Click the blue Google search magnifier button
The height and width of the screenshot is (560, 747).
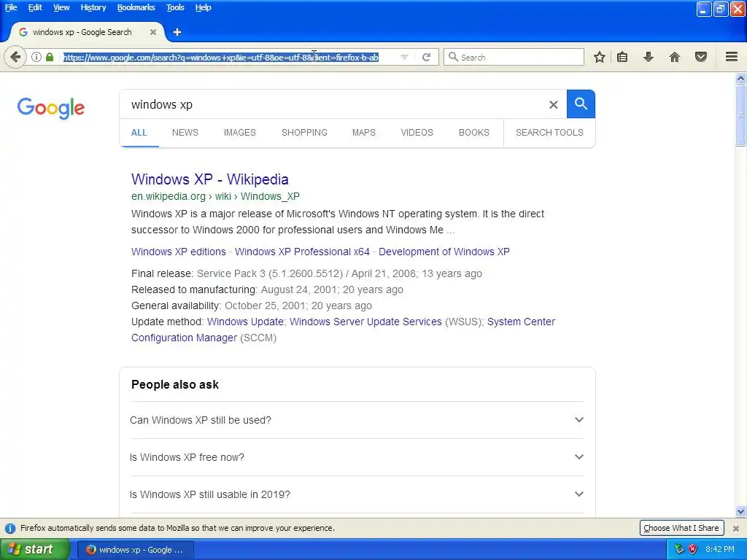click(581, 104)
